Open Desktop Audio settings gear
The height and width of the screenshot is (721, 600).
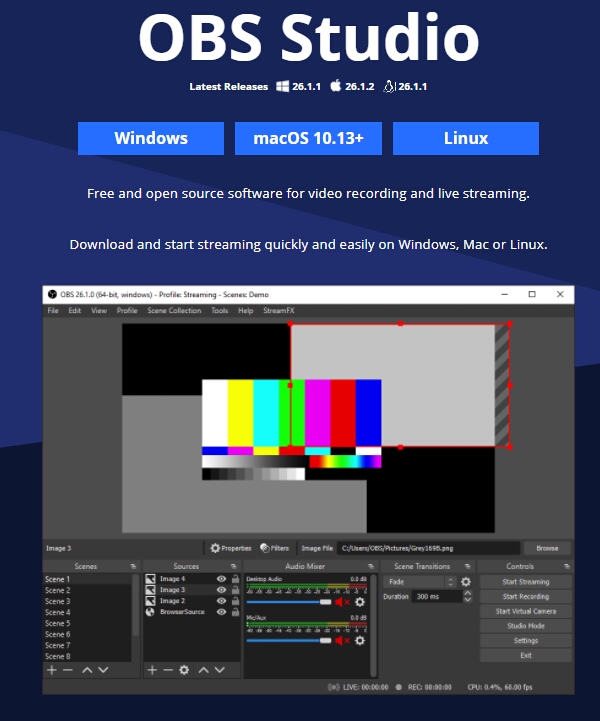[x=360, y=602]
